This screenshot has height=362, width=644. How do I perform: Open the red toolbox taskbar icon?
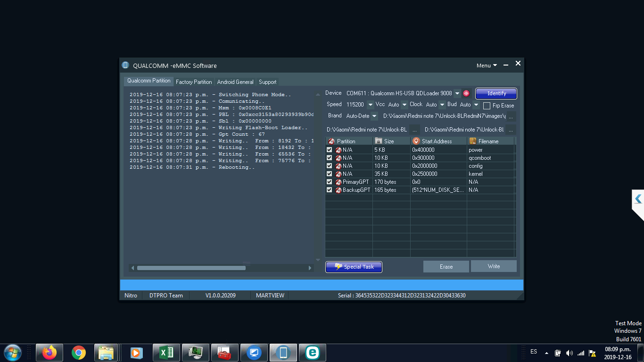click(224, 353)
